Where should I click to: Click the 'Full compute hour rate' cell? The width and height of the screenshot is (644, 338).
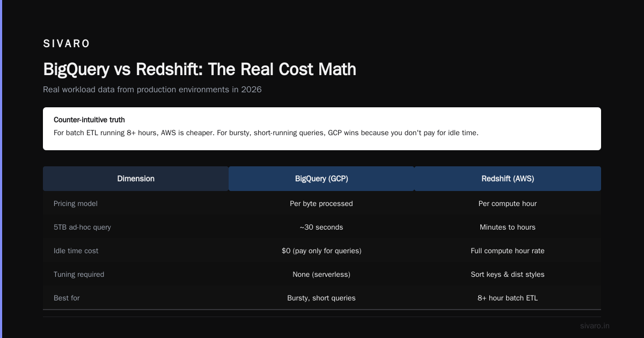pos(508,251)
